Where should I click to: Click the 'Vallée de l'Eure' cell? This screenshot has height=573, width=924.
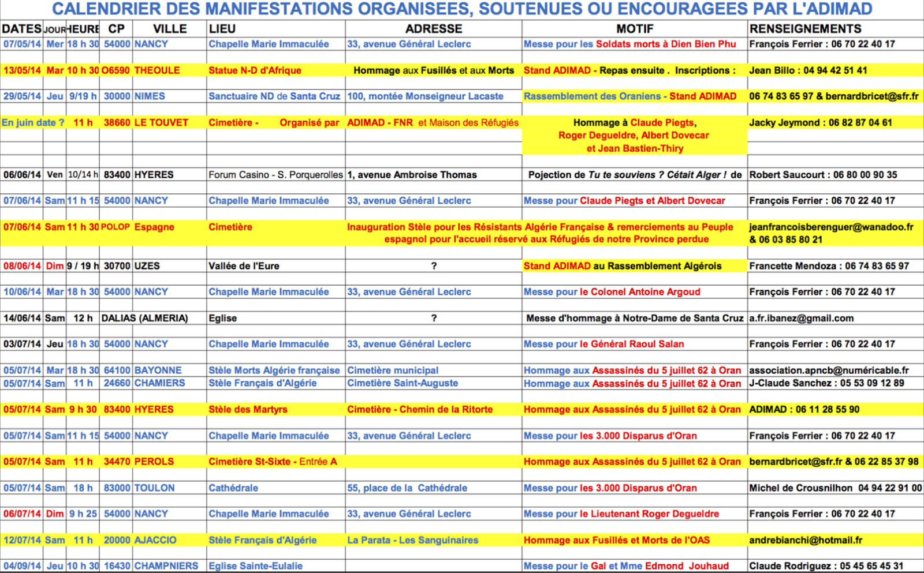244,266
